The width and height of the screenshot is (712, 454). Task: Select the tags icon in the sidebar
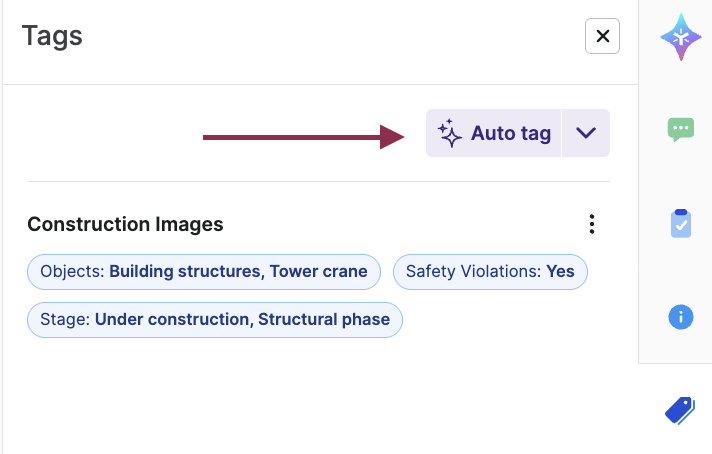(680, 410)
